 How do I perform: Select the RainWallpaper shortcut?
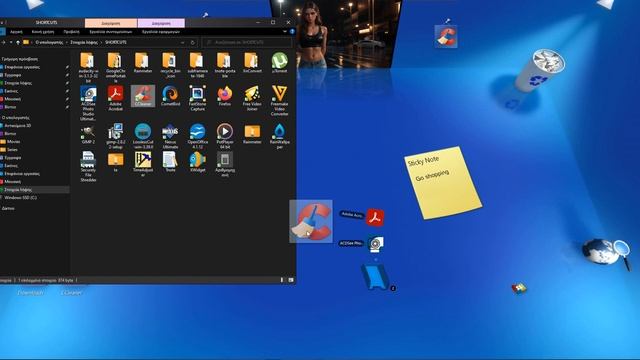point(280,136)
